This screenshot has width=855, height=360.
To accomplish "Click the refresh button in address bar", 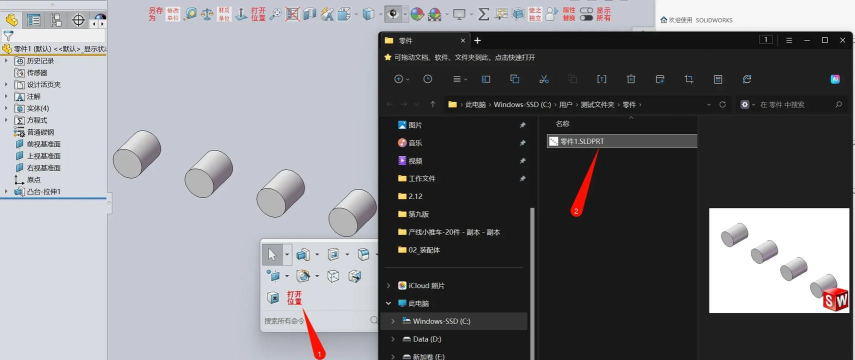I will pos(722,104).
